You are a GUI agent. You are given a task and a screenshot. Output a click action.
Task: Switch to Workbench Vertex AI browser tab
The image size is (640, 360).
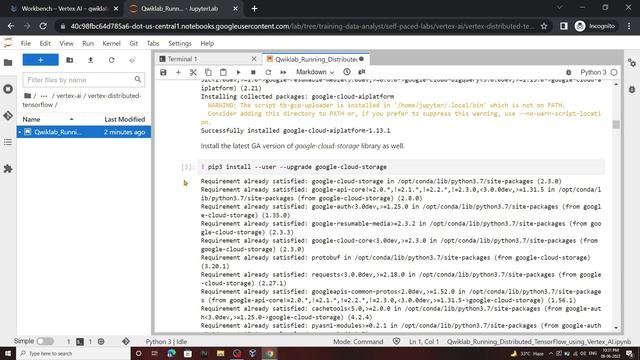pyautogui.click(x=64, y=8)
